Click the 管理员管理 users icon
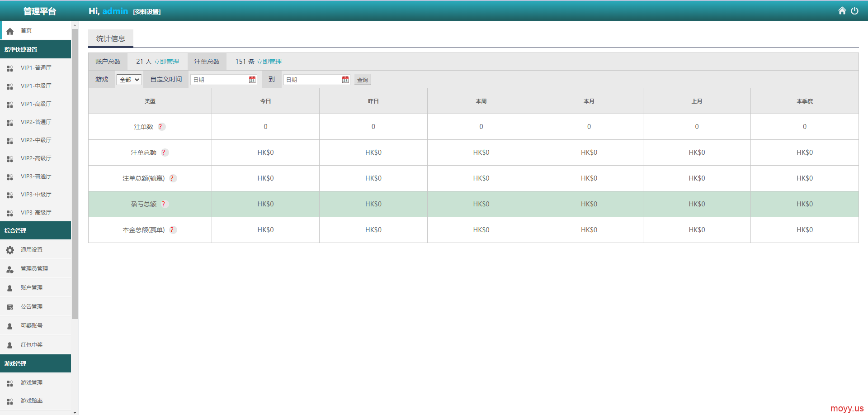 10,269
